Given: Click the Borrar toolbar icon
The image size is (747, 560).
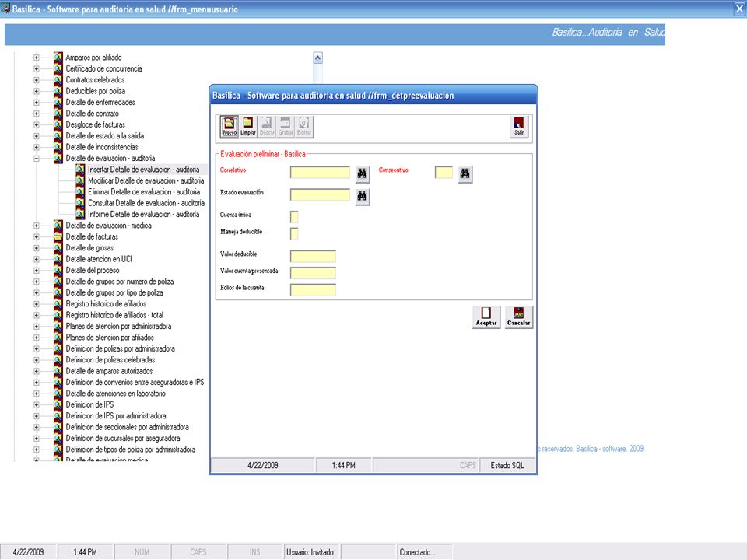Looking at the screenshot, I should click(x=304, y=127).
